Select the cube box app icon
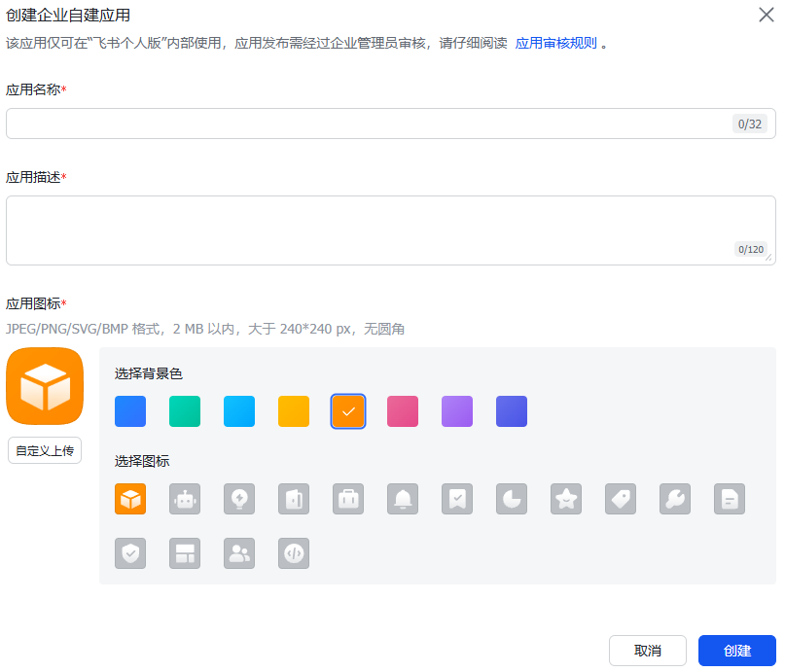The height and width of the screenshot is (672, 785). tap(130, 499)
